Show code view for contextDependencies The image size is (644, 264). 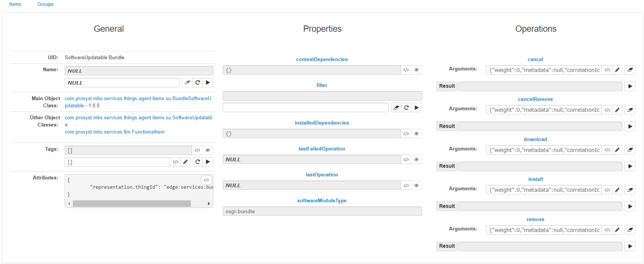406,70
